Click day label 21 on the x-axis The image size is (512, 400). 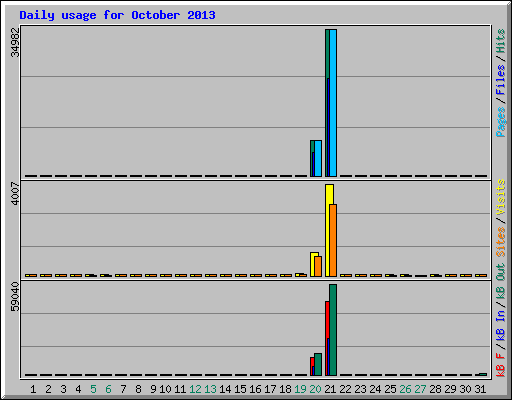tap(330, 389)
